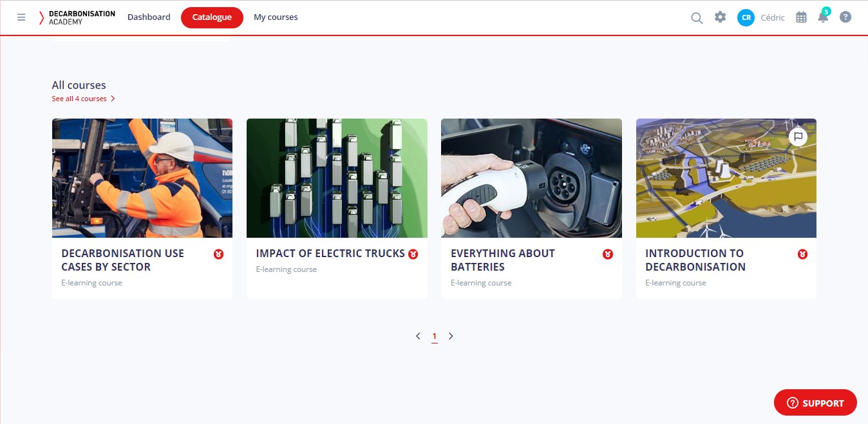Switch to the Dashboard tab
Image resolution: width=868 pixels, height=424 pixels.
[149, 17]
